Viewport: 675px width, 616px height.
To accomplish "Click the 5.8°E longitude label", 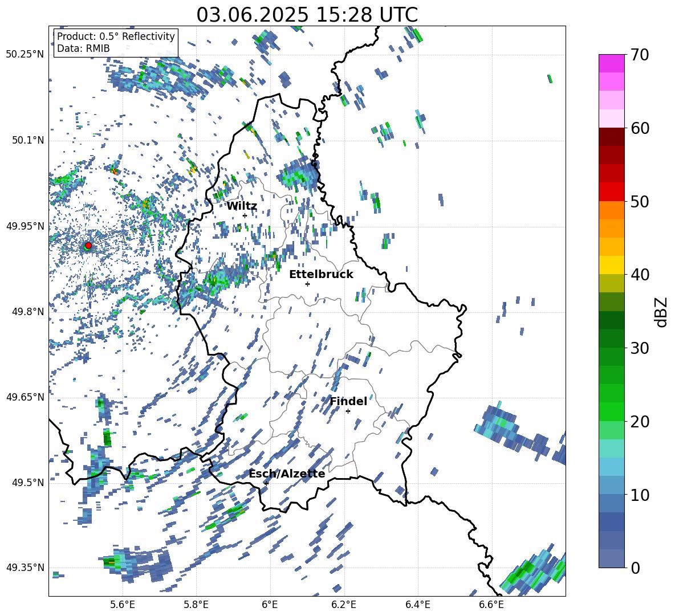I will point(196,605).
